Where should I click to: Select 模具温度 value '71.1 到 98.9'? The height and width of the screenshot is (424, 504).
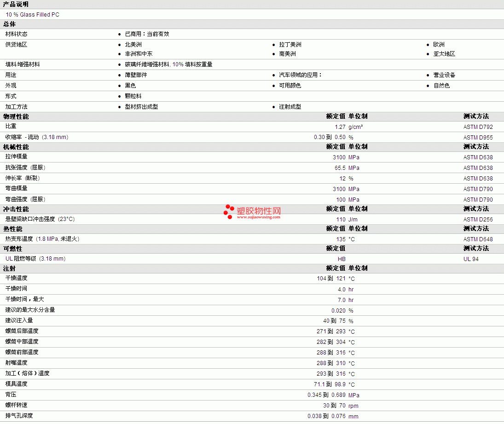pos(330,384)
